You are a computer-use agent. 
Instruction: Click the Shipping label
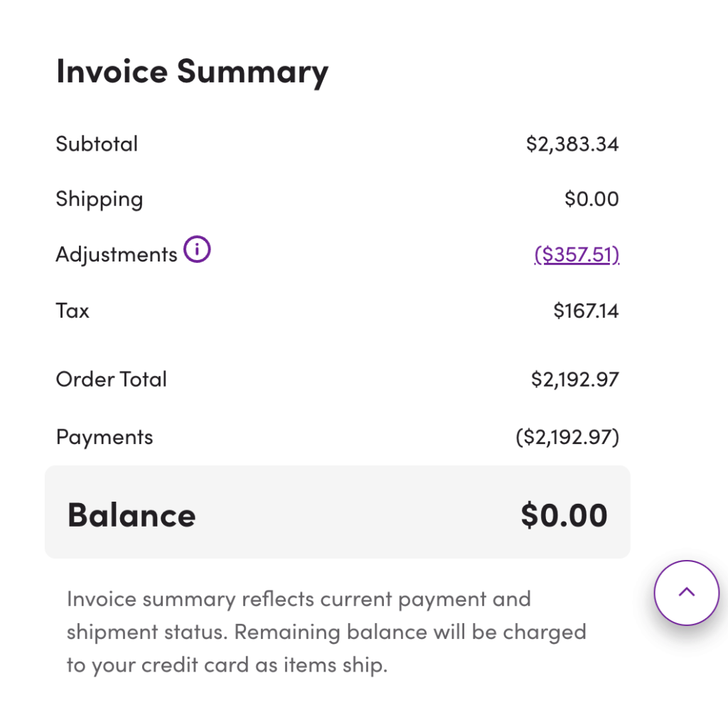[x=99, y=199]
